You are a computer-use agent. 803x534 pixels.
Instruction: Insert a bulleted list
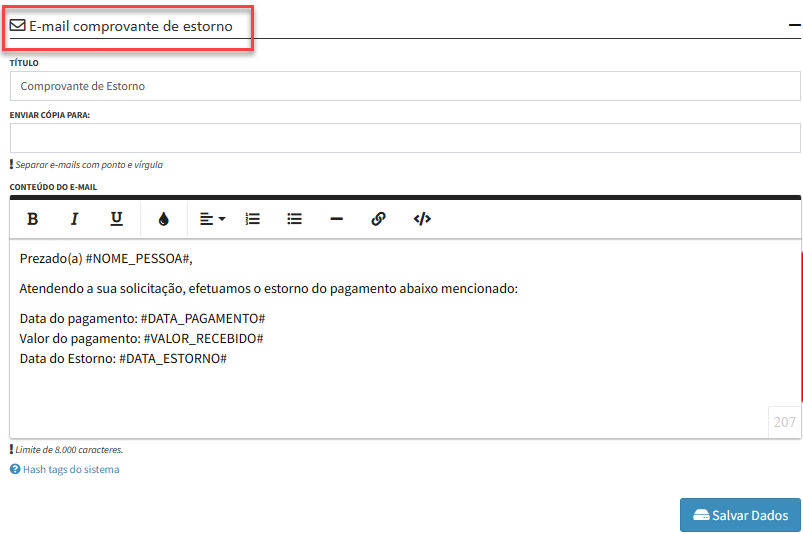tap(295, 219)
